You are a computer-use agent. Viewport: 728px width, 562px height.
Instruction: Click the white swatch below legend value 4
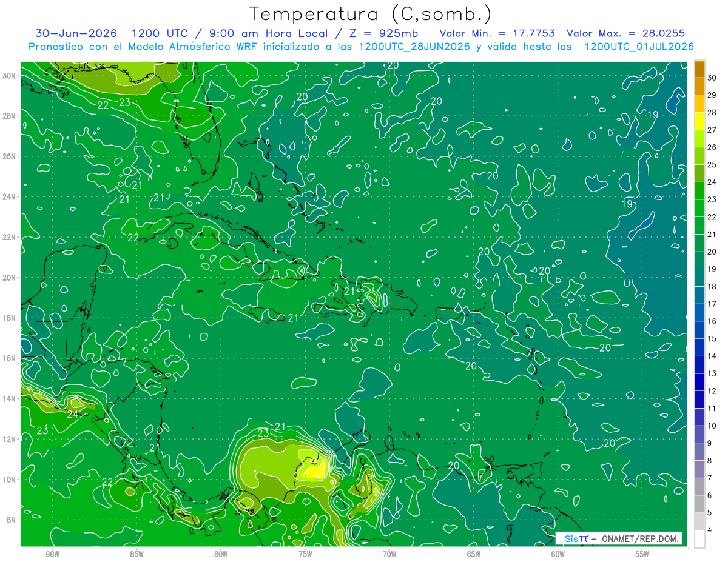tap(699, 539)
